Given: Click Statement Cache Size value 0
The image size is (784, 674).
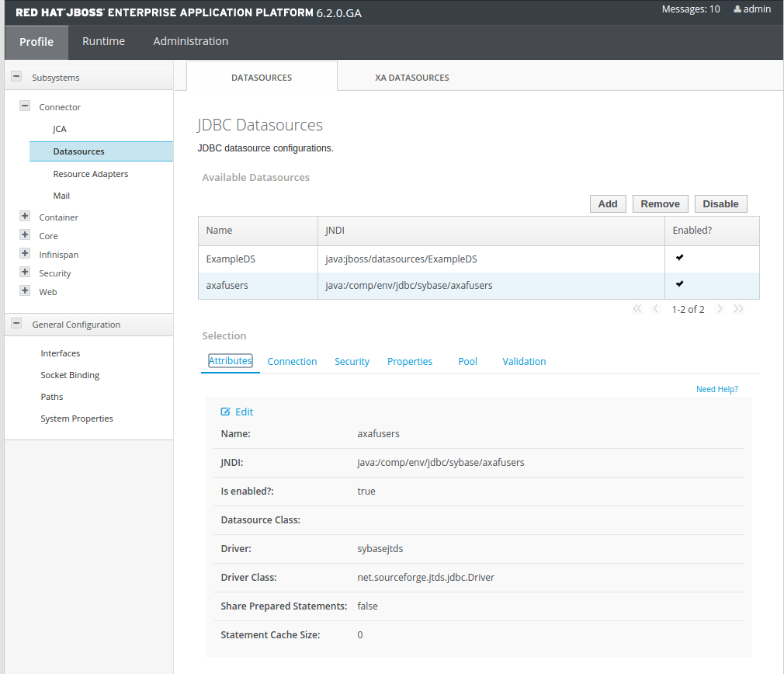Looking at the screenshot, I should (x=360, y=635).
